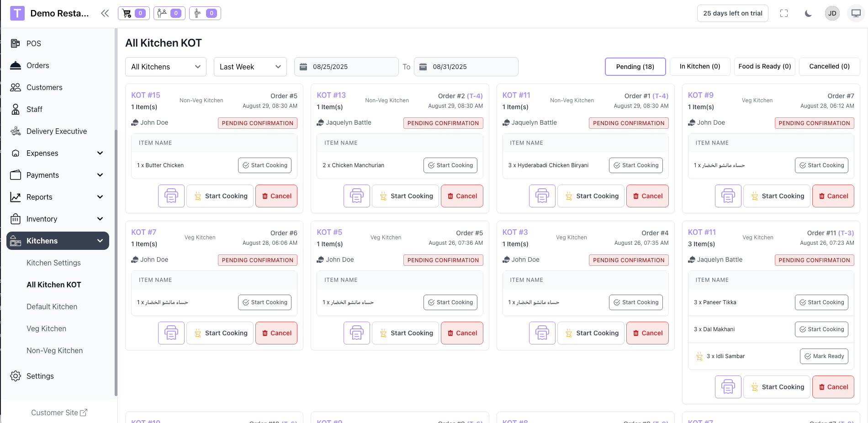Click the print icon on KOT #3
Image resolution: width=868 pixels, height=423 pixels.
542,333
